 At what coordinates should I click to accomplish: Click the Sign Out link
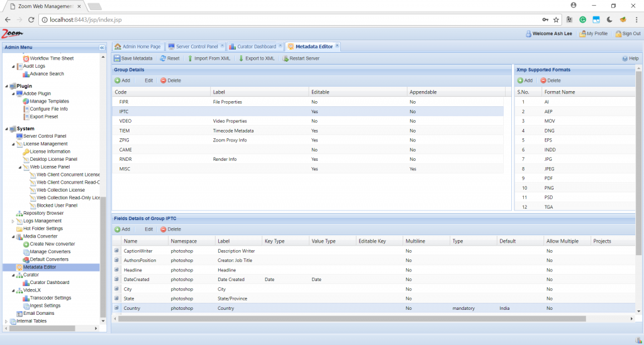click(631, 34)
